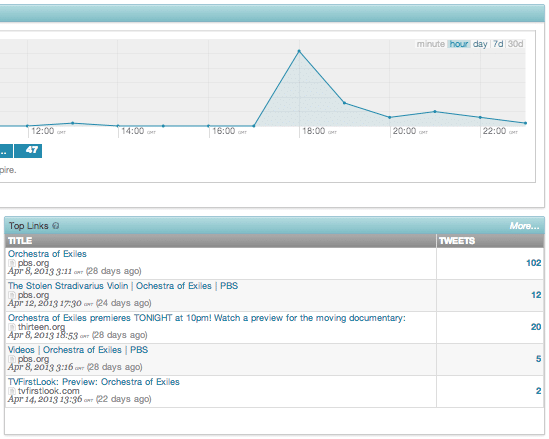Click the 47 count button

pos(28,151)
